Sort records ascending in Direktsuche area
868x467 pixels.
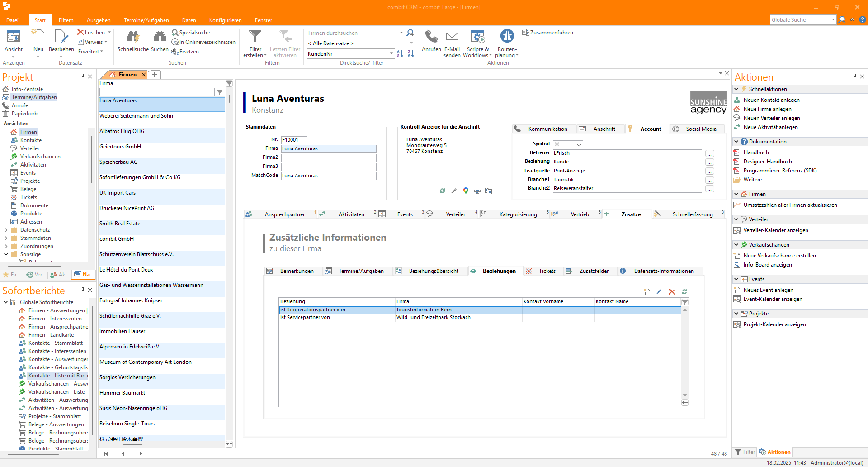(400, 54)
